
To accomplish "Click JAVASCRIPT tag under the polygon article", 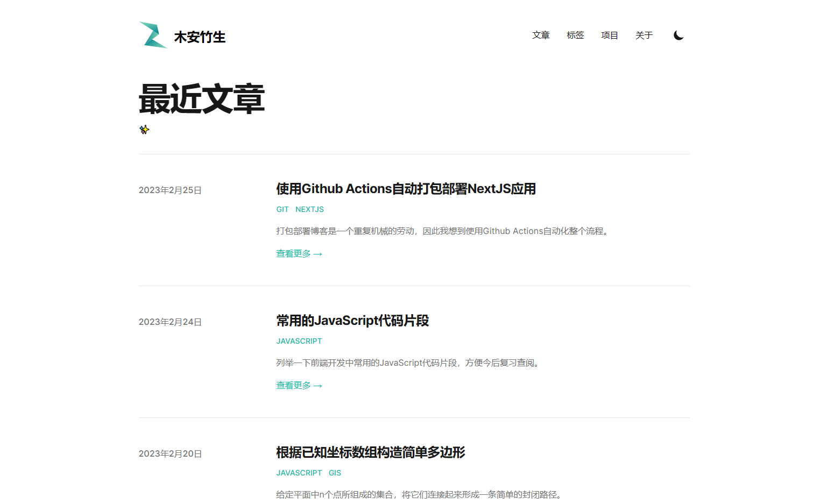I will [x=299, y=473].
